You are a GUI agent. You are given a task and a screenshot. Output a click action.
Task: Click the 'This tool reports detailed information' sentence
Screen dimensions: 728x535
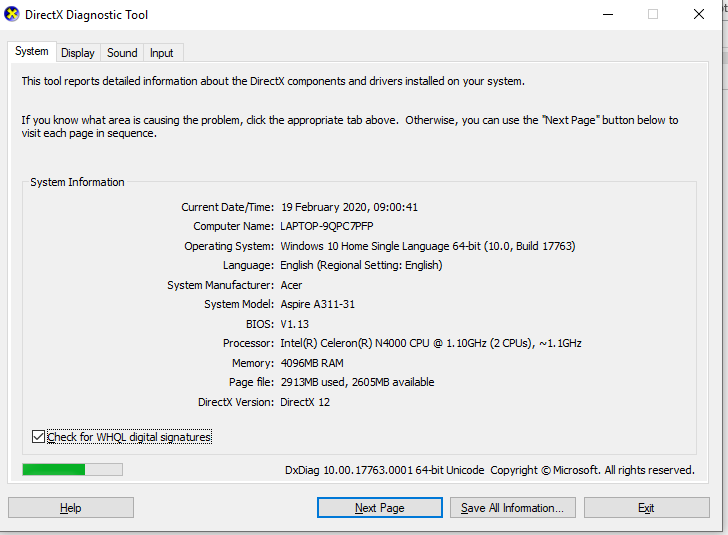273,81
